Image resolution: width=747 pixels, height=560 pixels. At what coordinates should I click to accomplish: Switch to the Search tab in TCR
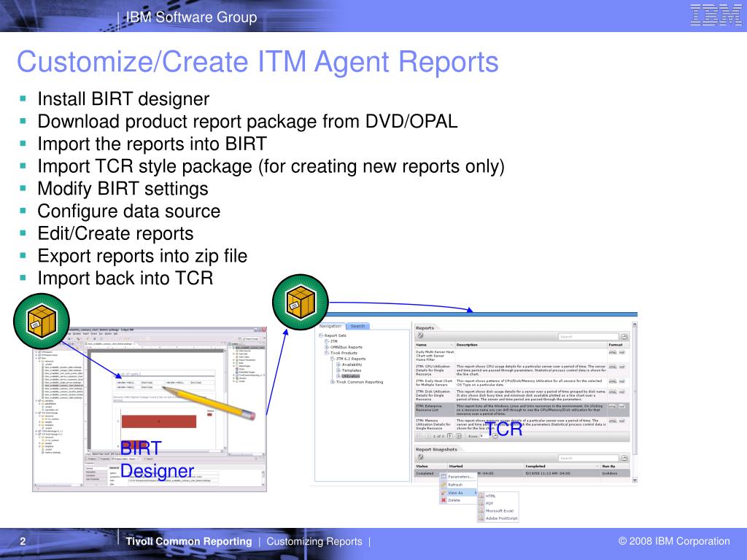click(357, 326)
